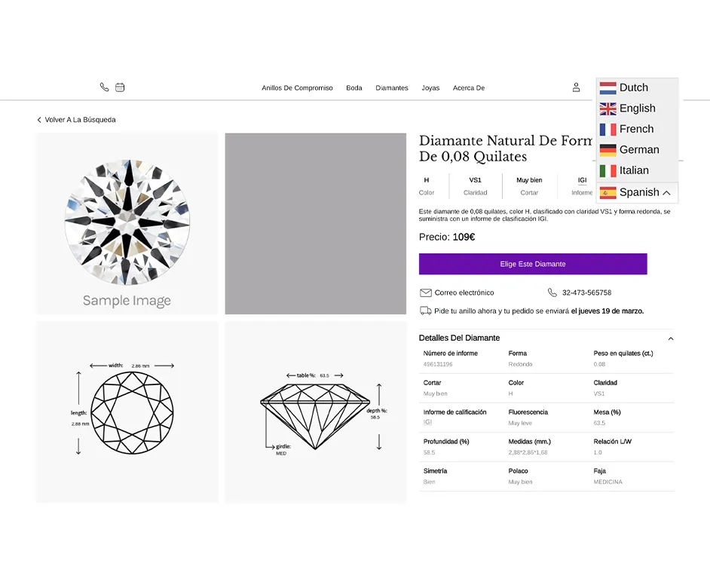Click the Volver A La Búsqueda link

pyautogui.click(x=81, y=119)
